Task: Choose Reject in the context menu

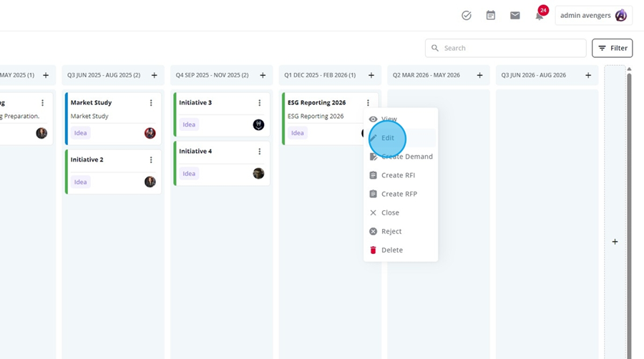Action: pyautogui.click(x=401, y=232)
